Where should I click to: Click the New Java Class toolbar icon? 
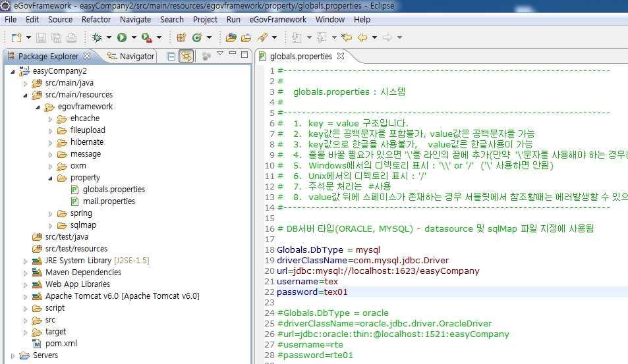(196, 38)
